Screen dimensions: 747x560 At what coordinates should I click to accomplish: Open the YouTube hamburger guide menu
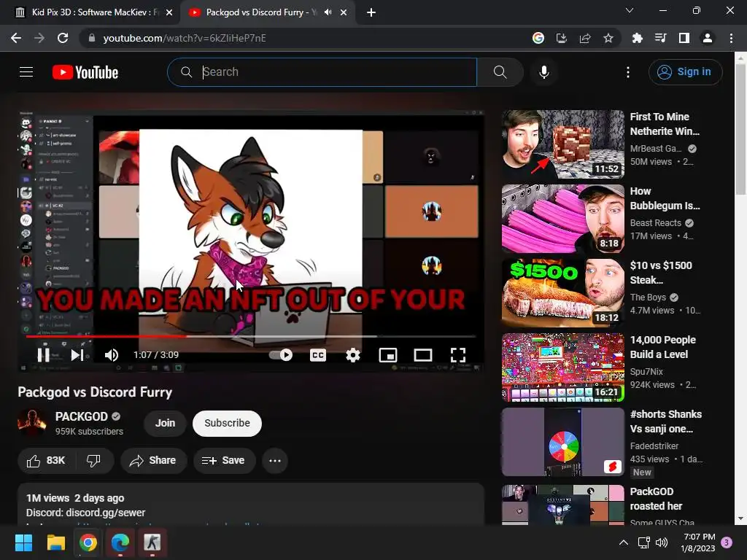coord(26,72)
